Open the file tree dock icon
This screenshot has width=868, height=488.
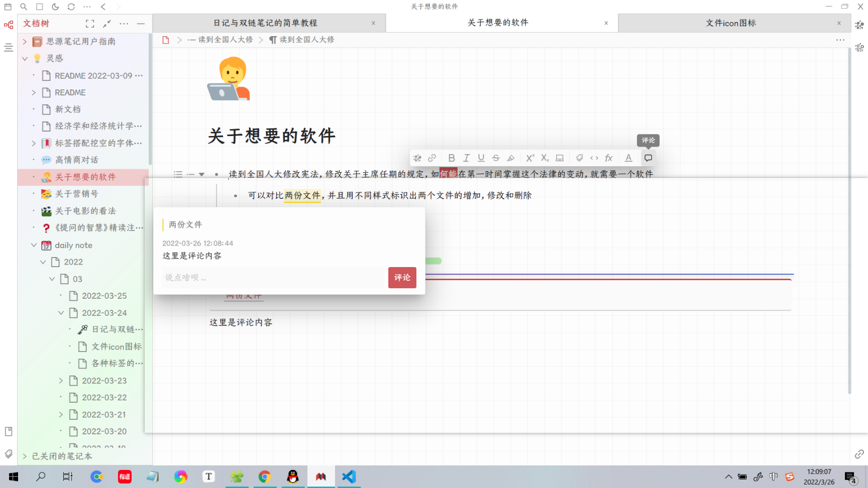point(9,25)
